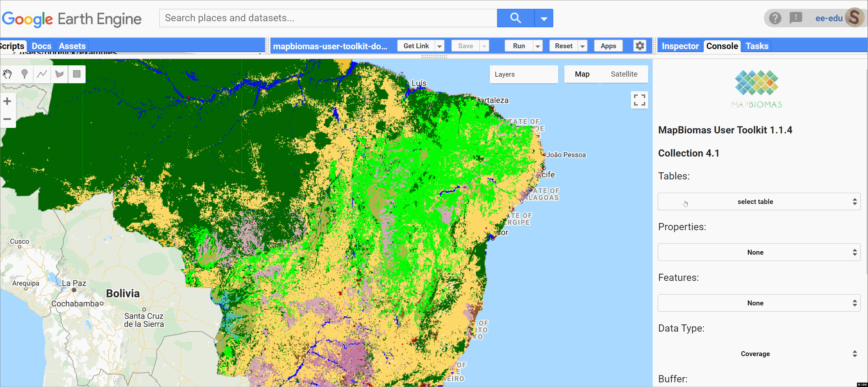Click the search dropdown arrow button
The width and height of the screenshot is (868, 387).
coord(544,18)
